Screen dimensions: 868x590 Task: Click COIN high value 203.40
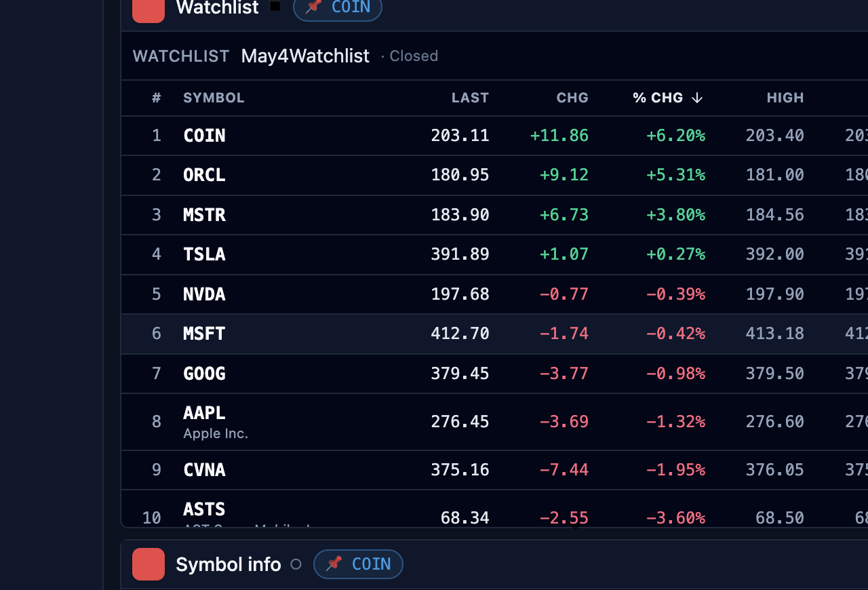pyautogui.click(x=775, y=136)
